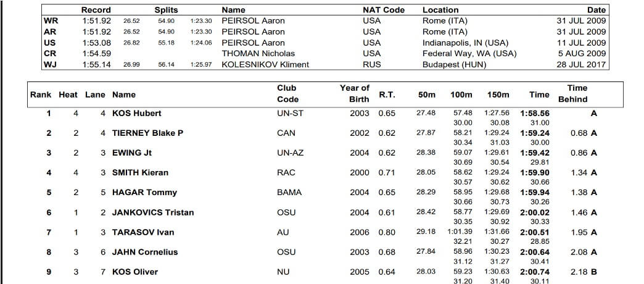Select JANKOVICS Tristan name

tap(153, 212)
